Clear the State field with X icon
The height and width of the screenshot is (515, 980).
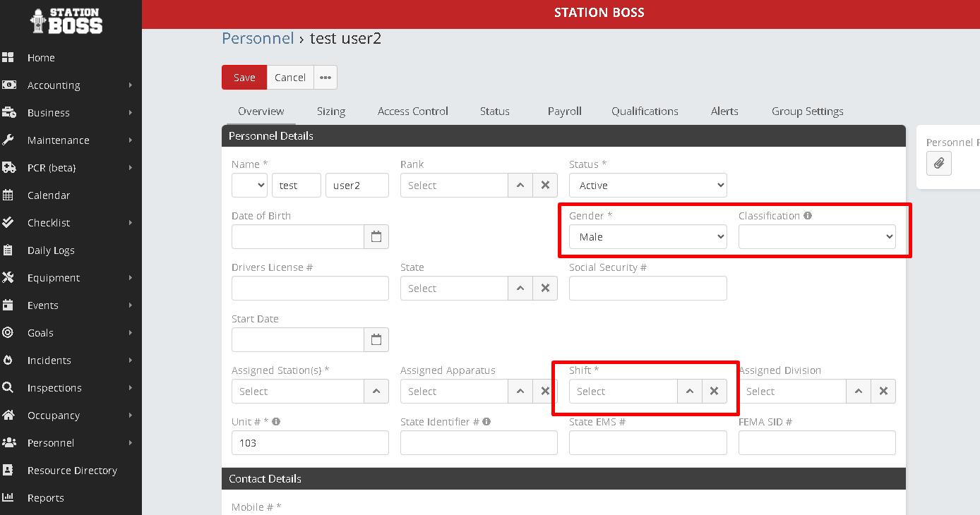point(545,289)
